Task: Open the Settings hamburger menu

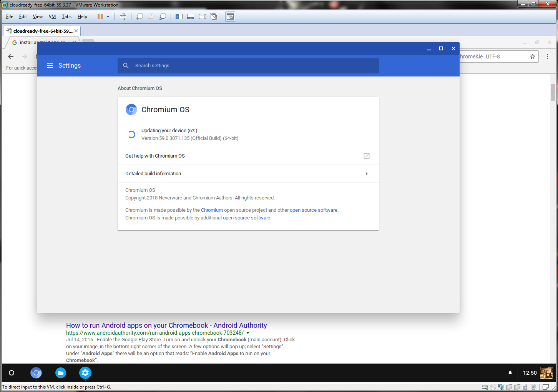Action: (50, 66)
